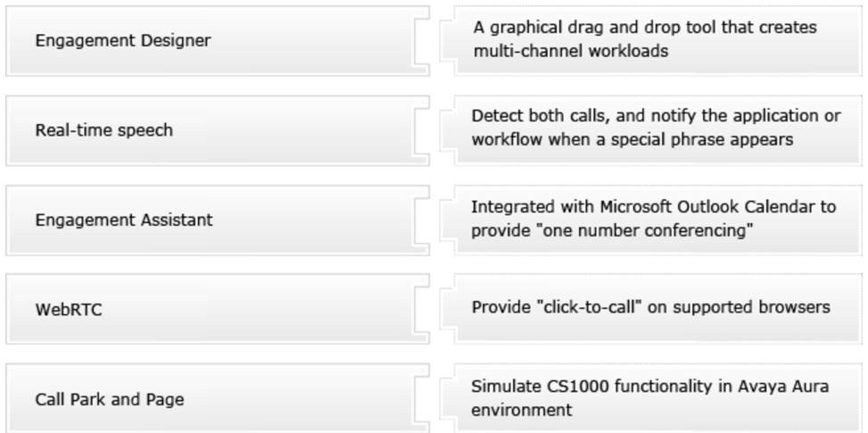Select the Call Park and Page tile
868x433 pixels.
tap(218, 399)
